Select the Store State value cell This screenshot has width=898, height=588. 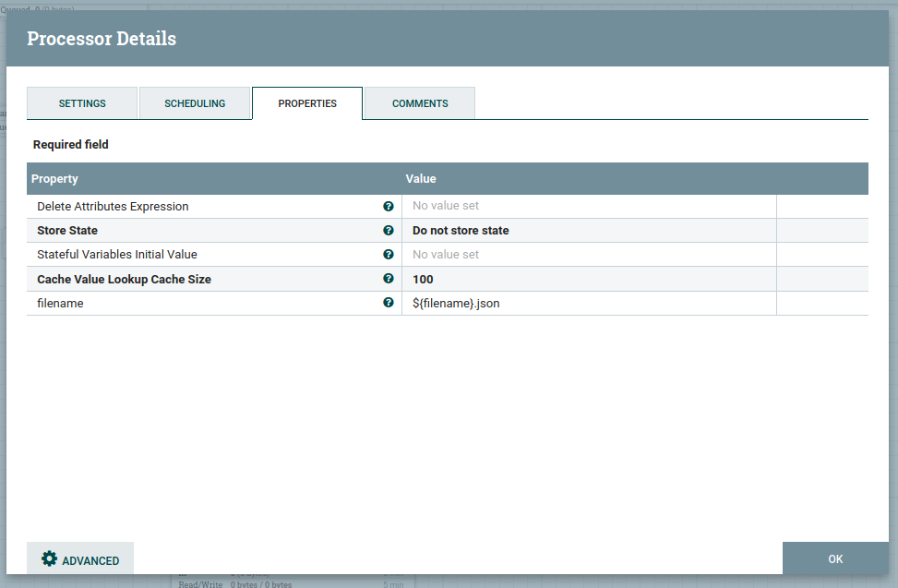(x=589, y=231)
